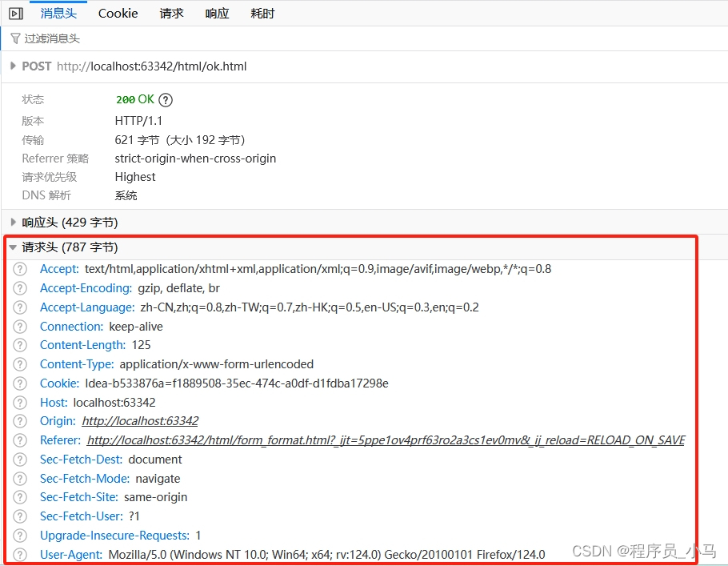The height and width of the screenshot is (566, 728).
Task: Open help icon for Host header
Action: pyautogui.click(x=20, y=402)
